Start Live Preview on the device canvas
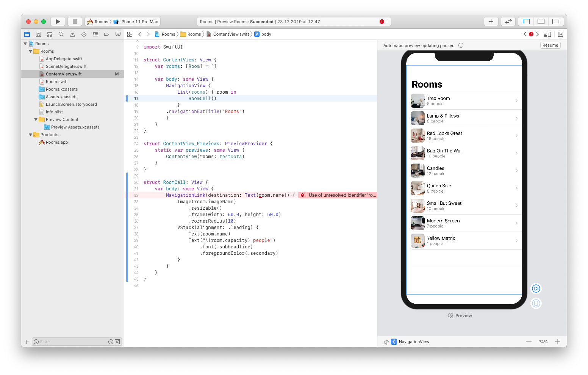 coord(536,288)
